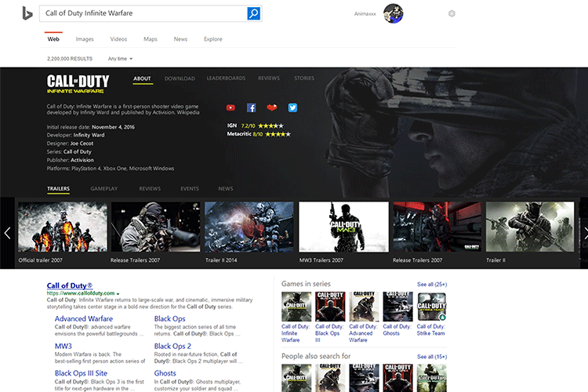This screenshot has height=392, width=588.
Task: Expand See all (25+) games in series
Action: (431, 284)
